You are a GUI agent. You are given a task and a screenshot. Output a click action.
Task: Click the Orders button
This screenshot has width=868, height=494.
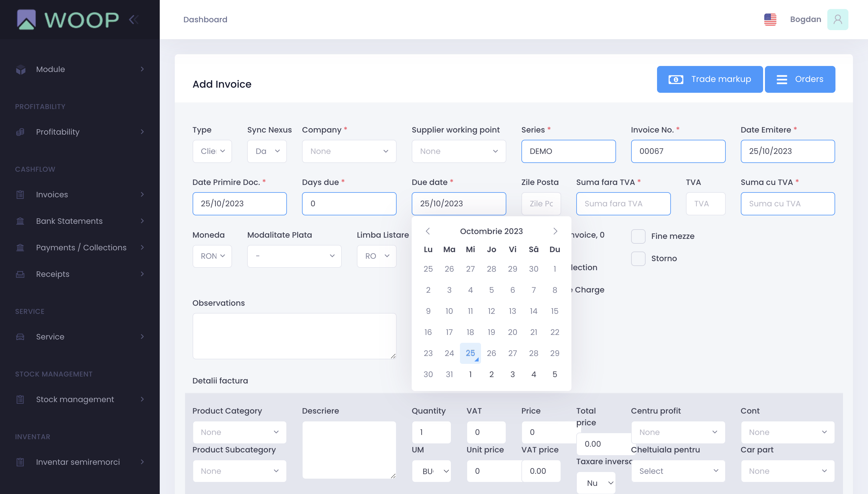(800, 80)
